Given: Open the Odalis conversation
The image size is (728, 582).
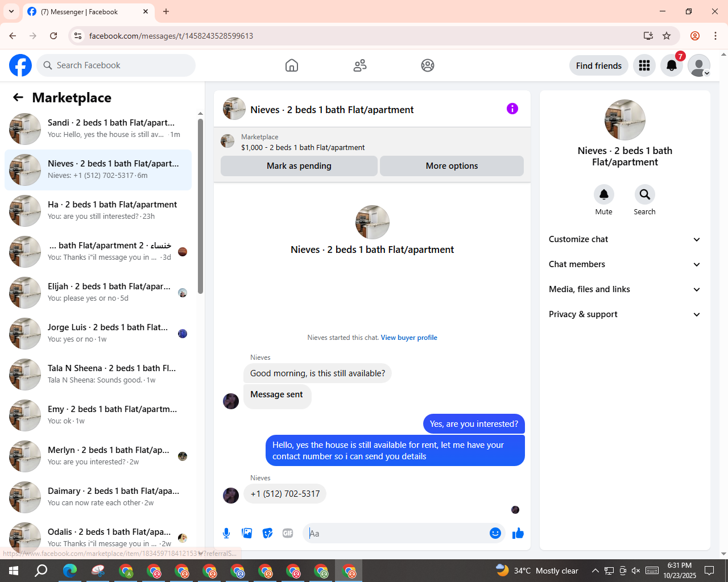Looking at the screenshot, I should coord(98,538).
